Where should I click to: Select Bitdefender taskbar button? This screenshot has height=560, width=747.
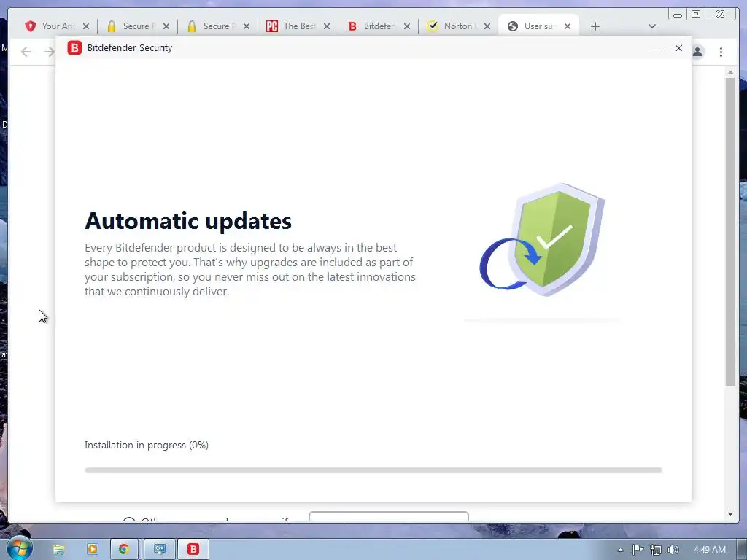193,549
